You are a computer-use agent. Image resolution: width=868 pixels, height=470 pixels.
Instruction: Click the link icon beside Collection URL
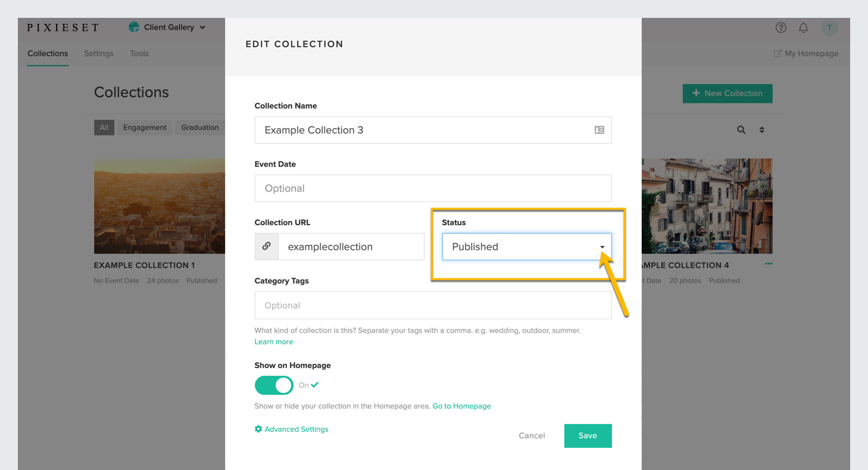pos(267,247)
